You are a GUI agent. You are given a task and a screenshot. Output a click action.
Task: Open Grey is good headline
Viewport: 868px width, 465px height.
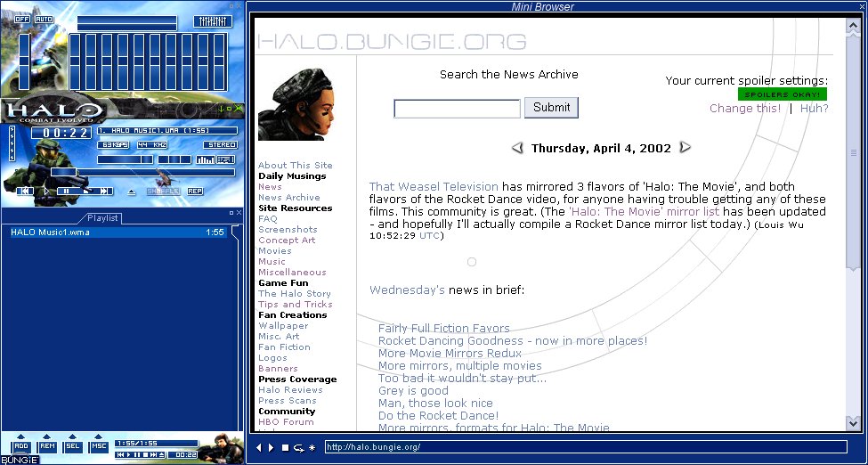click(x=413, y=391)
